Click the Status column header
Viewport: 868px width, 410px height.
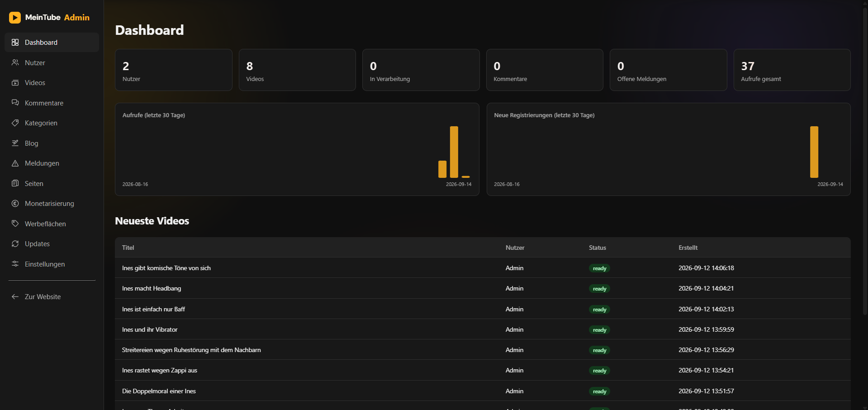point(598,248)
